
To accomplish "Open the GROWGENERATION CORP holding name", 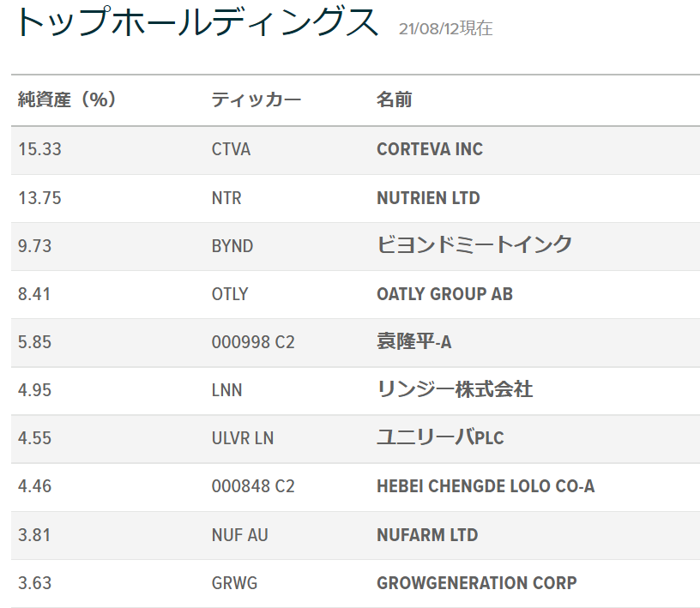I will tap(477, 583).
